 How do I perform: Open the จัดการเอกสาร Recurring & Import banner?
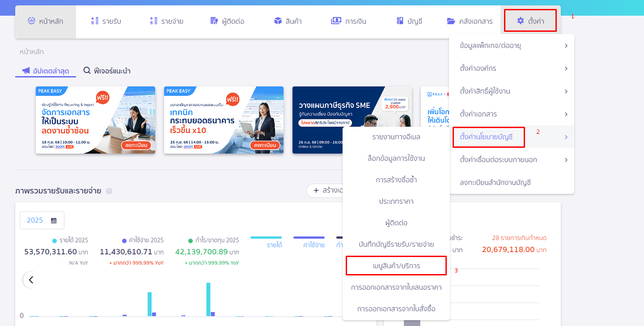click(95, 120)
